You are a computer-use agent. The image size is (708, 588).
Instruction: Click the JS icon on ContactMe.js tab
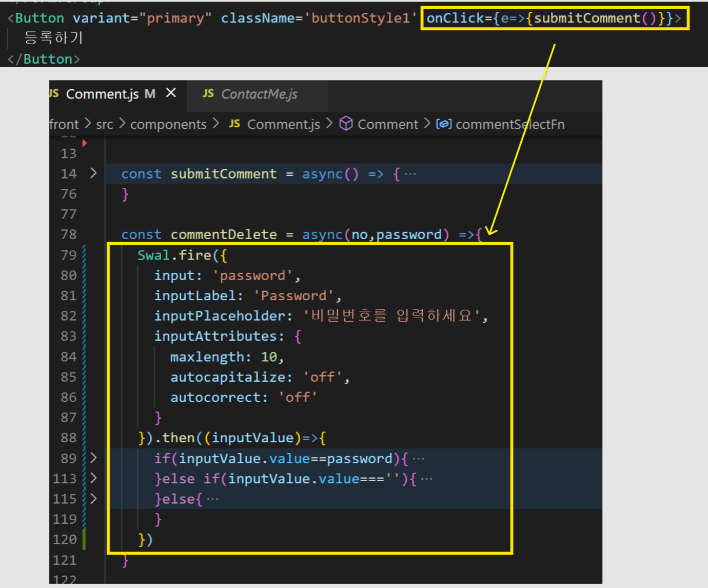[x=208, y=93]
